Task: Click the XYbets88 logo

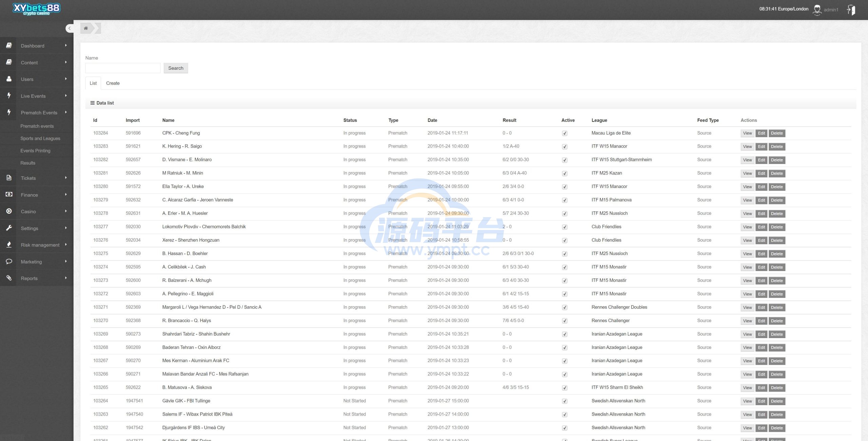Action: tap(37, 8)
